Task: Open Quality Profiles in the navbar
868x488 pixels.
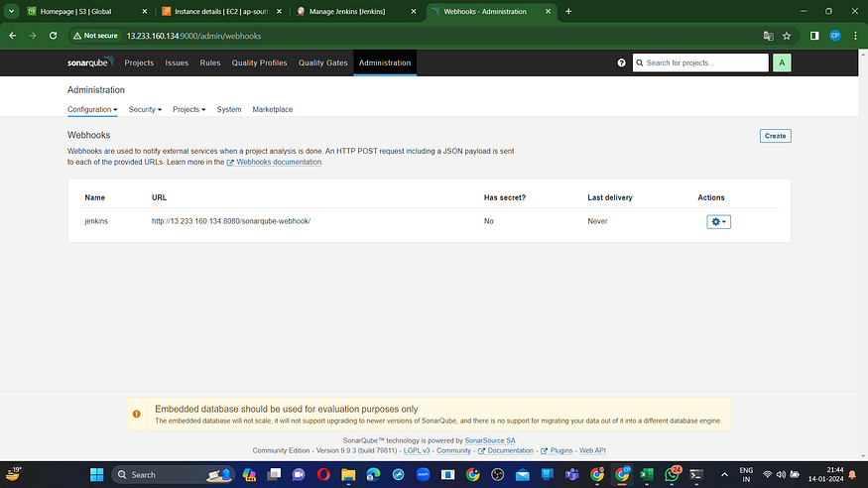Action: pyautogui.click(x=259, y=63)
